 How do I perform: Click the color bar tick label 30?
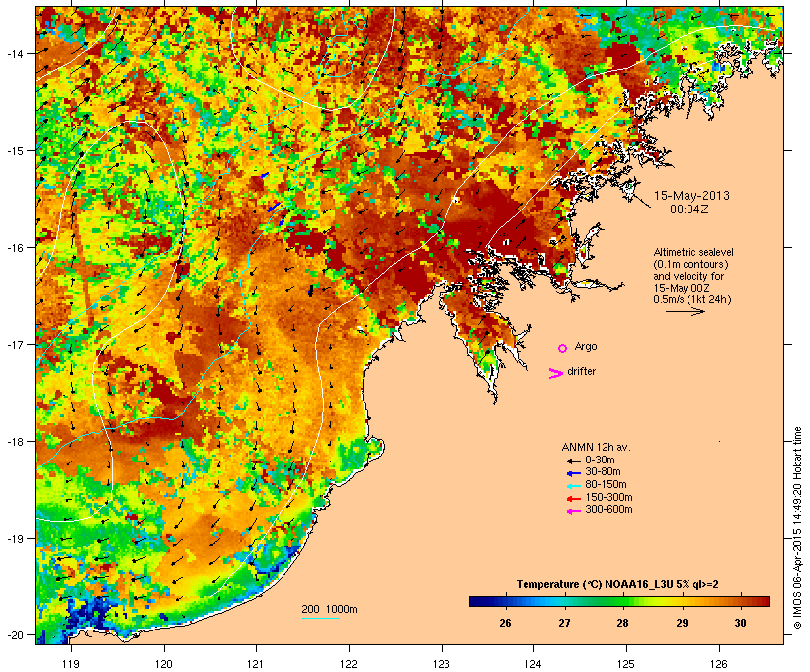[x=740, y=623]
